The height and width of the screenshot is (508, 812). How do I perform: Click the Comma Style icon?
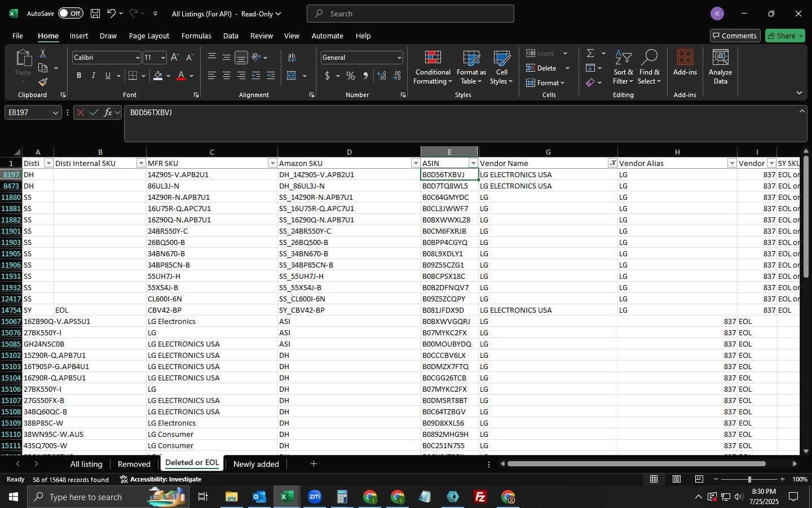coord(365,76)
